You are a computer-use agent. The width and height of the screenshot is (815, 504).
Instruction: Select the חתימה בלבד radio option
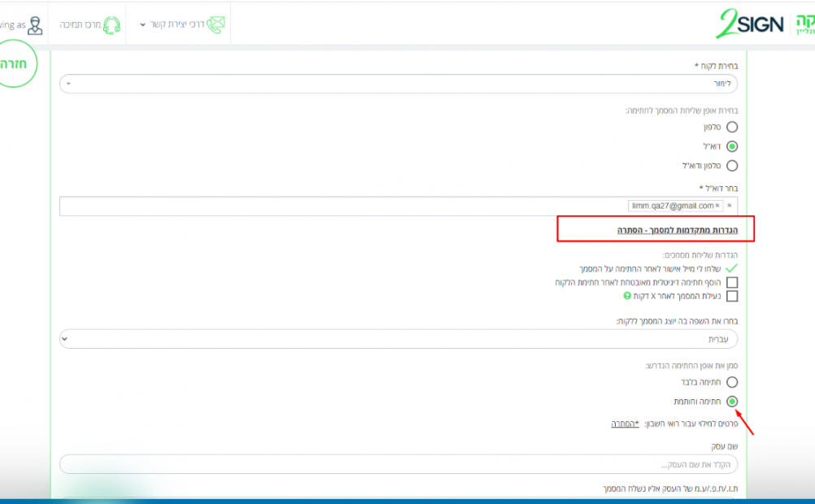point(732,381)
